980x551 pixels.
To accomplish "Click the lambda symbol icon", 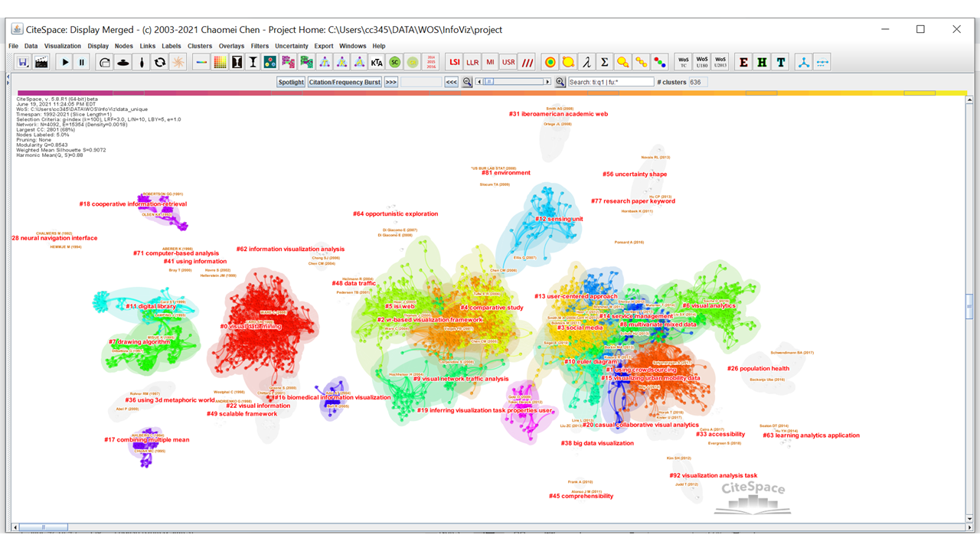I will (x=586, y=62).
